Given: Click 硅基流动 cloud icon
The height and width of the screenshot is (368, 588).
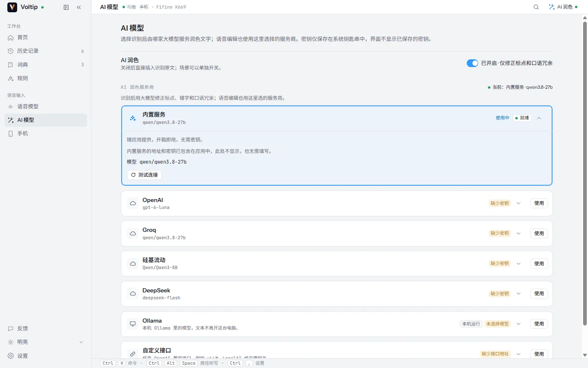Looking at the screenshot, I should (133, 264).
